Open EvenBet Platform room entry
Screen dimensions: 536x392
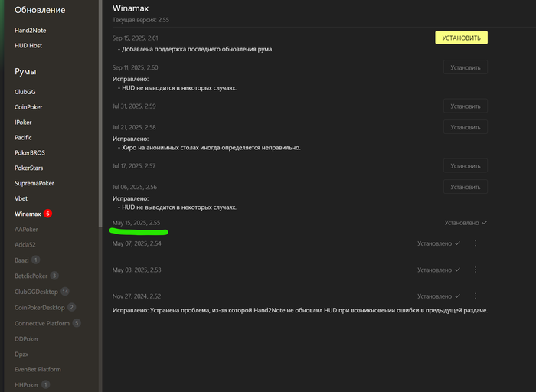tap(38, 370)
